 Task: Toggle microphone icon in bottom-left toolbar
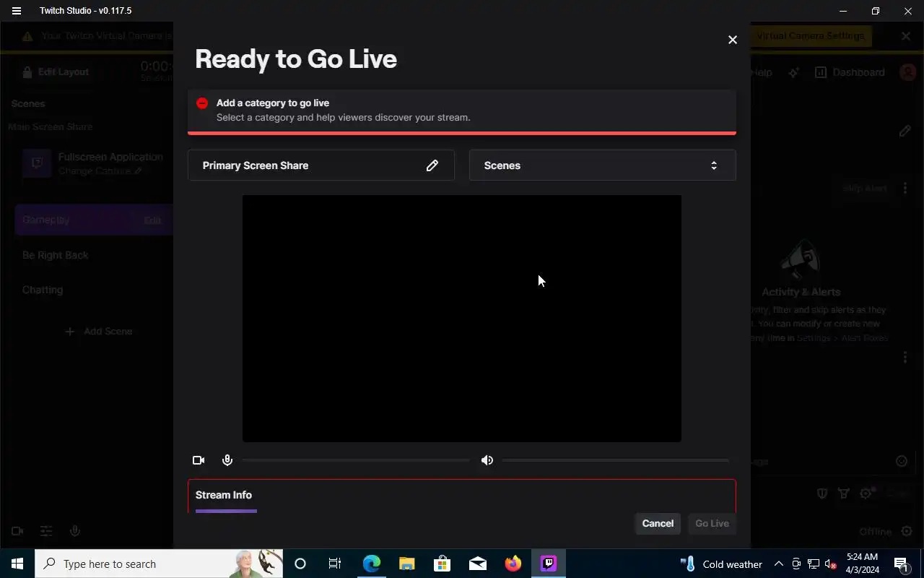tap(74, 531)
